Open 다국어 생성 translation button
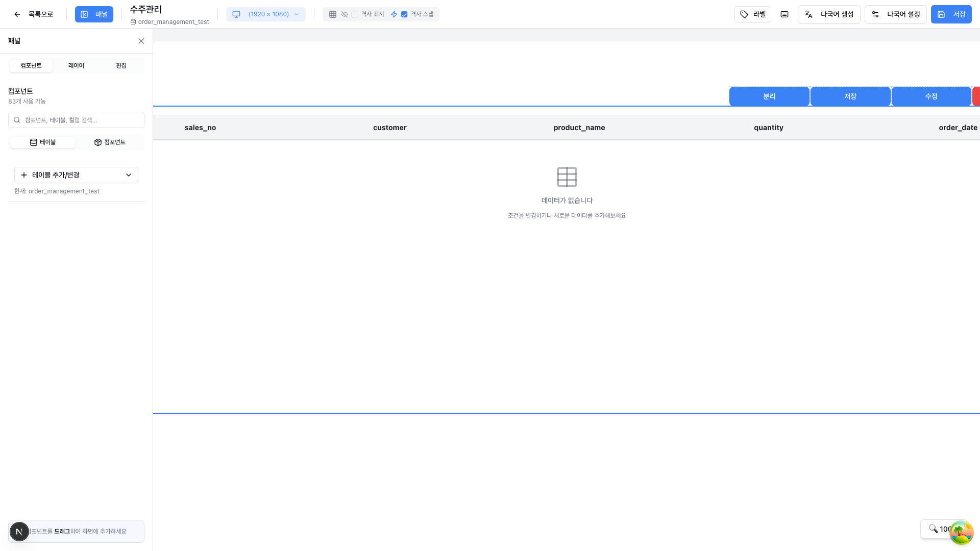The image size is (980, 551). click(829, 14)
